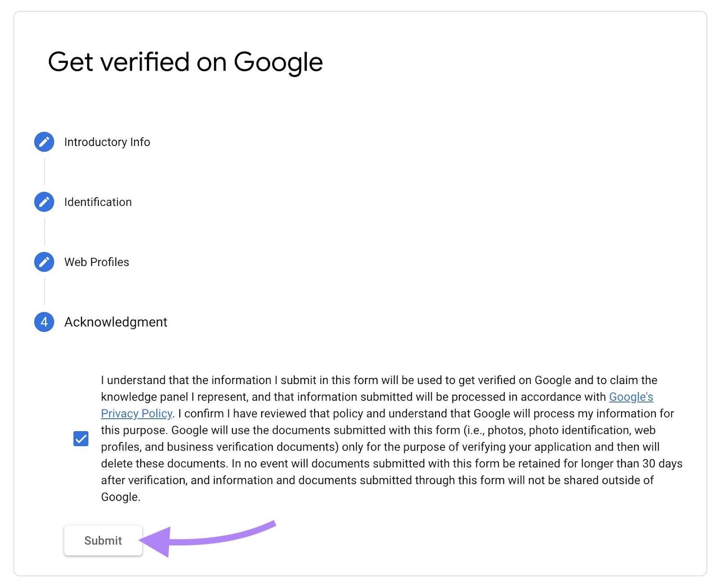Select the "Acknowledgment" step label

point(115,322)
